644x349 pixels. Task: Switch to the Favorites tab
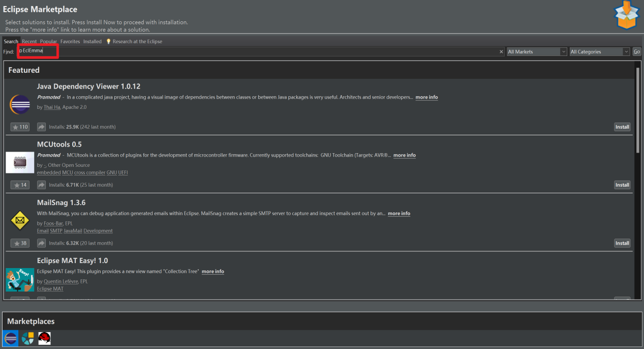coord(70,41)
